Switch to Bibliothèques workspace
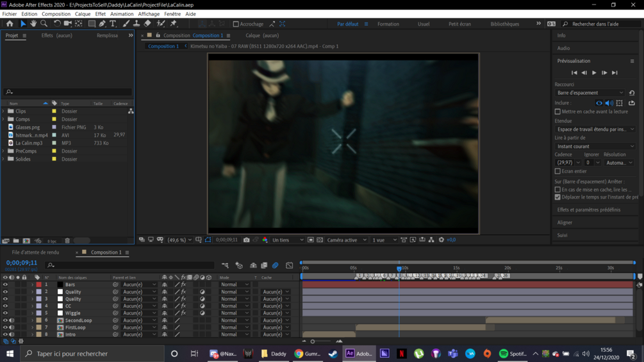 coord(505,24)
